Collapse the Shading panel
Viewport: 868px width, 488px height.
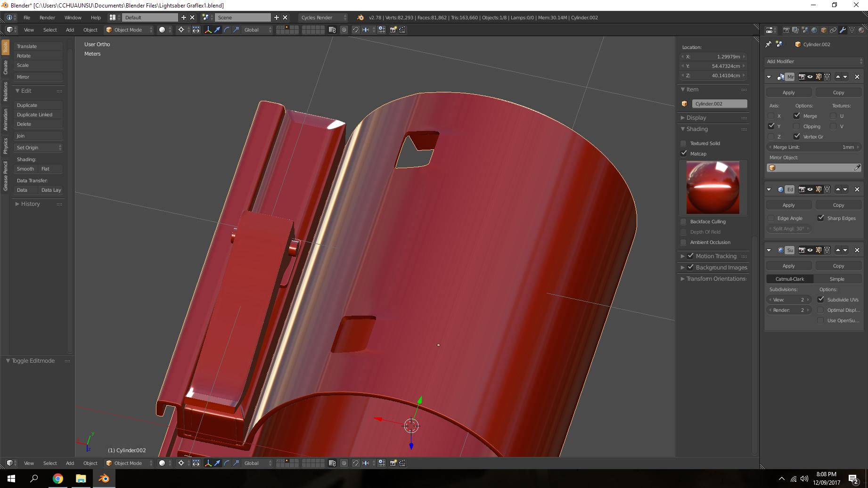coord(697,129)
